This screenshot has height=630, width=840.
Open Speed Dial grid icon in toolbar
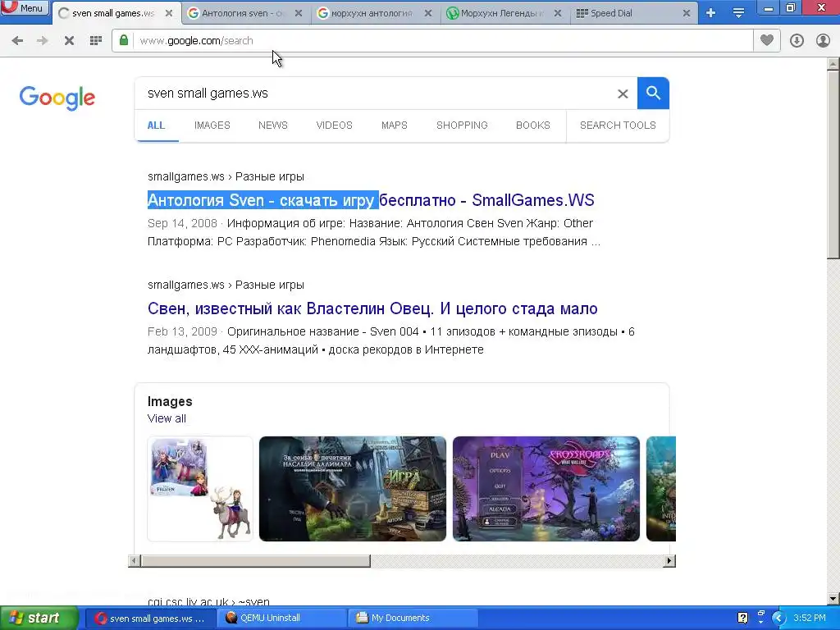[96, 40]
